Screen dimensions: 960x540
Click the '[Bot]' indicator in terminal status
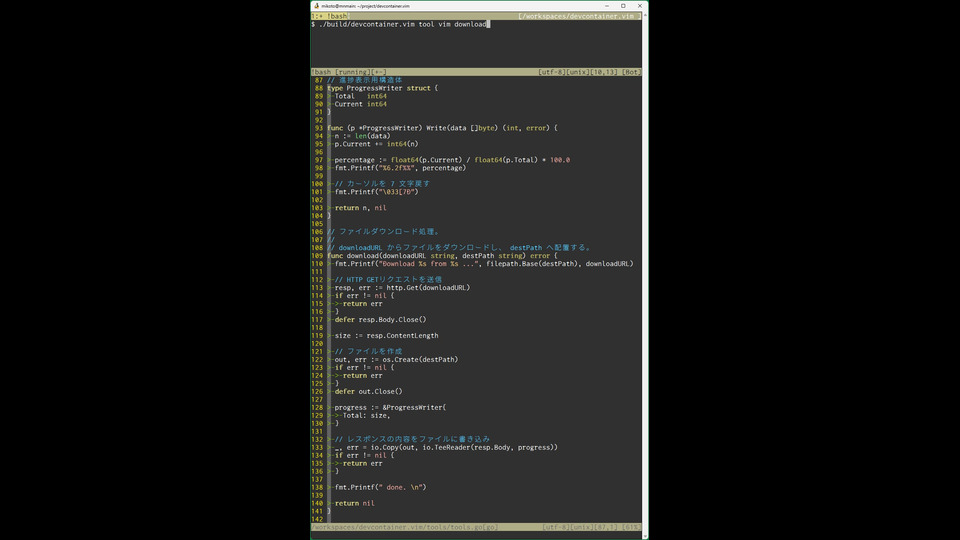tap(631, 72)
